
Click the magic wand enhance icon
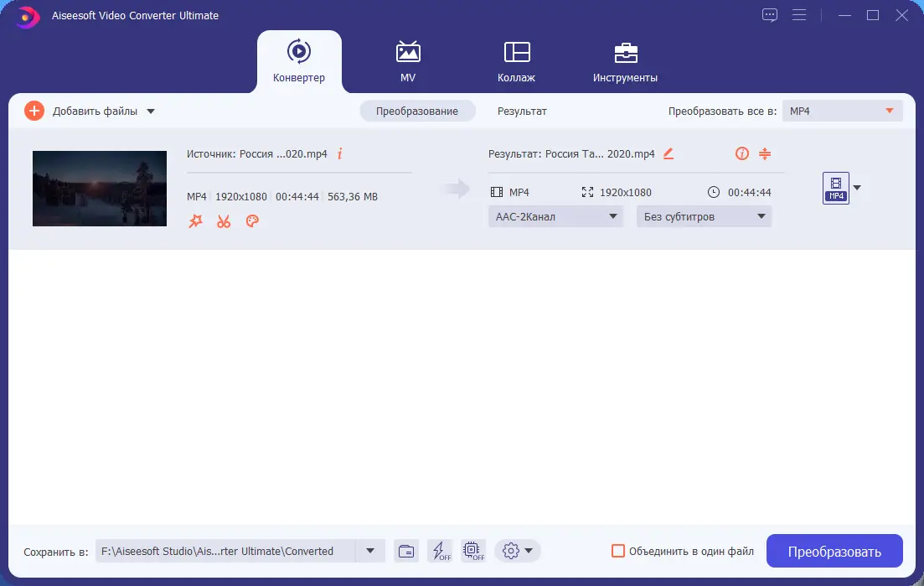(195, 220)
